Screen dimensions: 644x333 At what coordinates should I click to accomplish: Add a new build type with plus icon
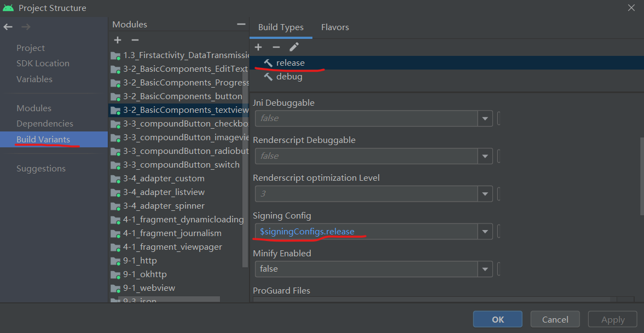pyautogui.click(x=258, y=47)
